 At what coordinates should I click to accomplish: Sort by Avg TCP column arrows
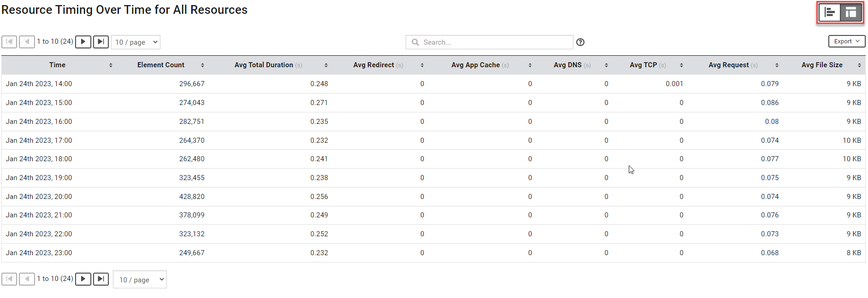pyautogui.click(x=681, y=65)
